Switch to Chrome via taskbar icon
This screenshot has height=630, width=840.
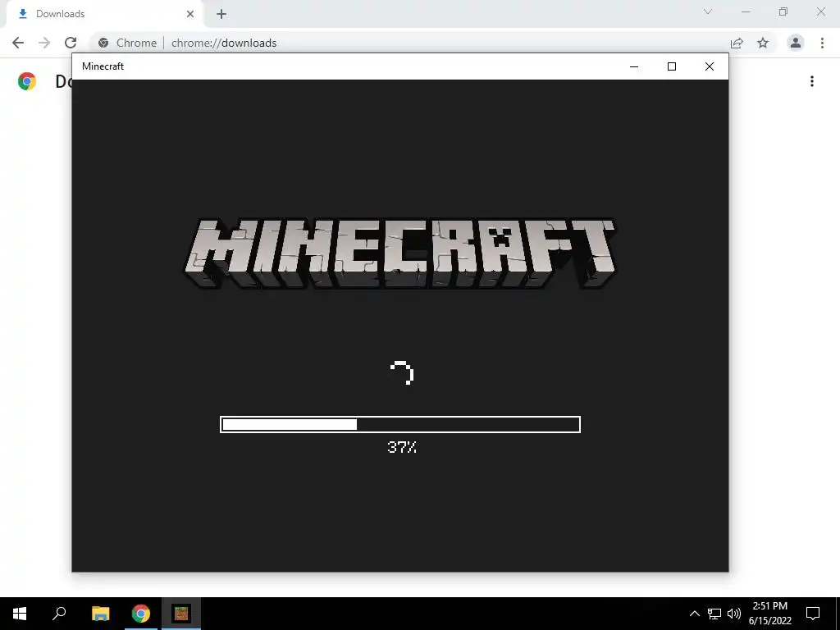coord(141,614)
